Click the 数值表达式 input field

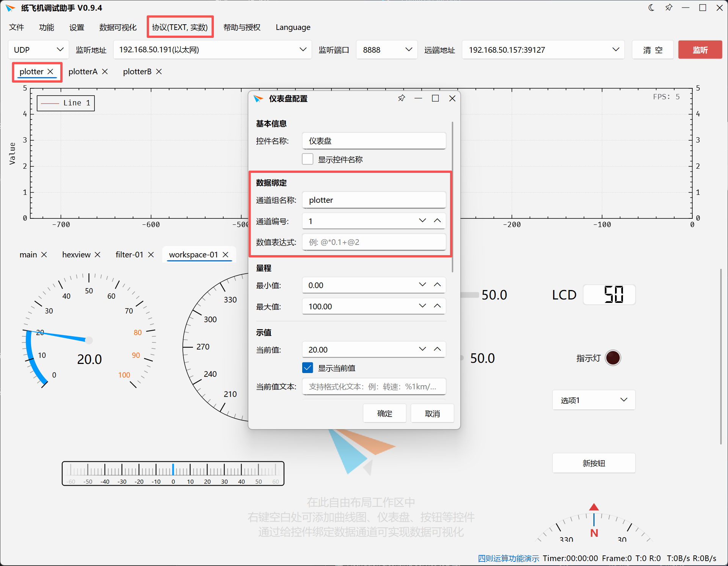(x=374, y=242)
